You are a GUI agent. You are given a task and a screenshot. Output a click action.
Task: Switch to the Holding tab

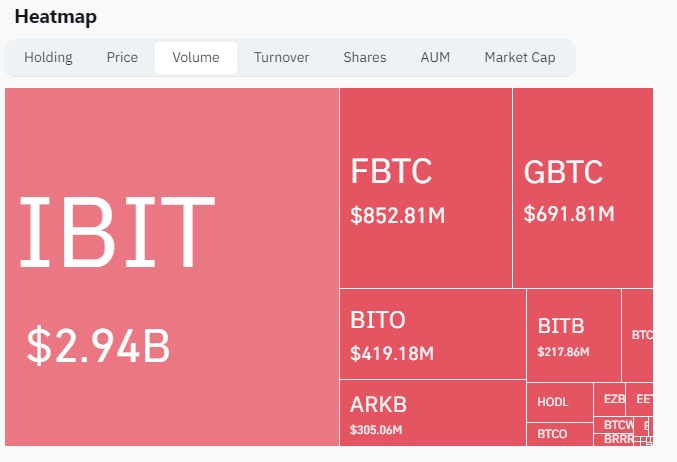[48, 58]
